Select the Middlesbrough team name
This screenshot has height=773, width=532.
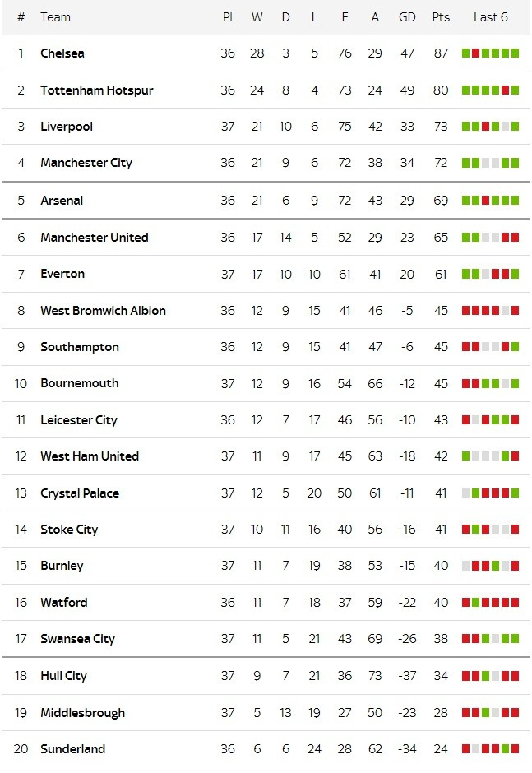point(82,713)
